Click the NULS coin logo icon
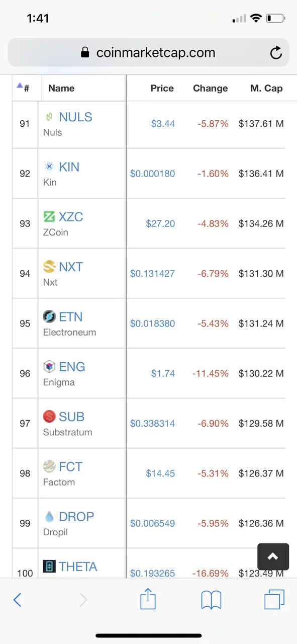This screenshot has width=297, height=644. coord(49,117)
